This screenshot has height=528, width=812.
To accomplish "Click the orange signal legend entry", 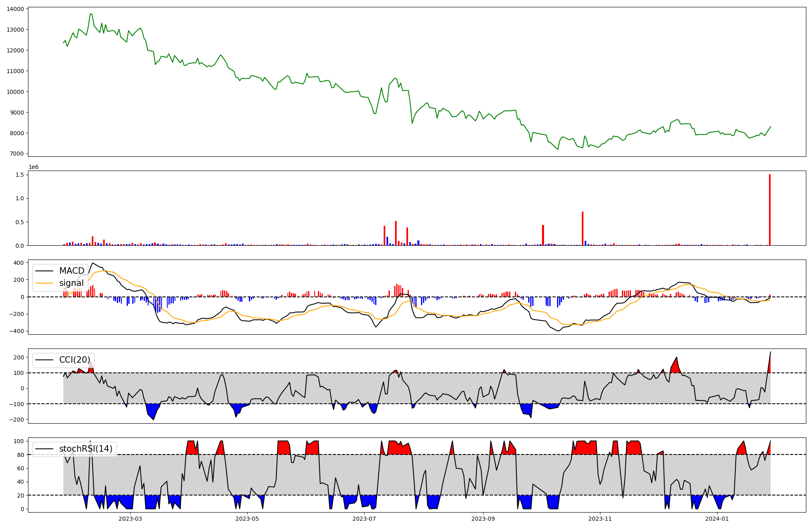I will 71,283.
